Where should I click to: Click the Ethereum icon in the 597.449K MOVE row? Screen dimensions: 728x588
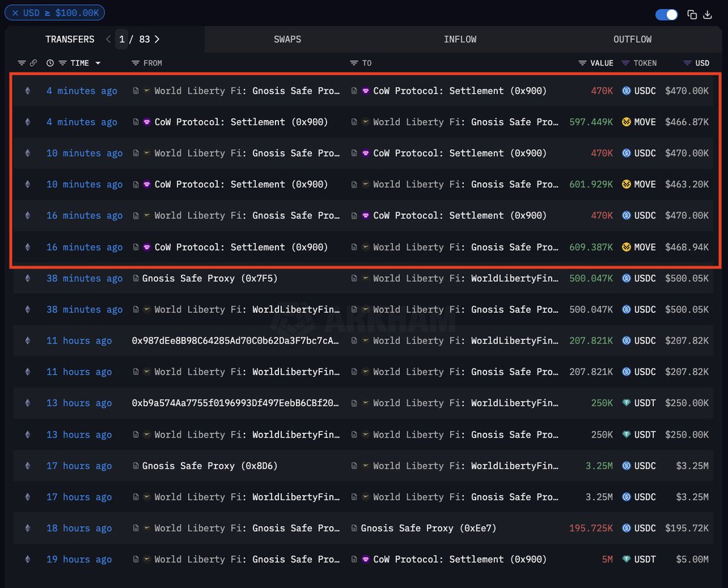click(27, 122)
